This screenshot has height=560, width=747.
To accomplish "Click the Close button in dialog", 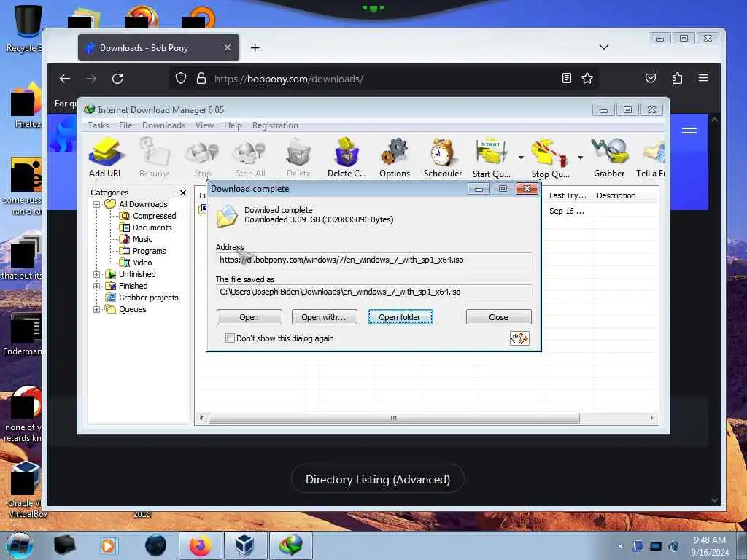I will [498, 317].
